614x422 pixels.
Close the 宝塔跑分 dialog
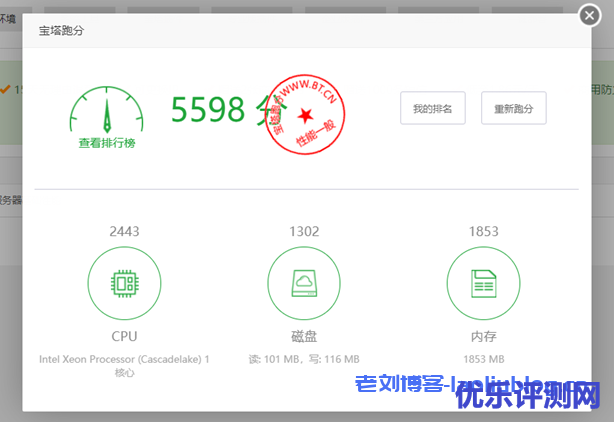click(589, 16)
